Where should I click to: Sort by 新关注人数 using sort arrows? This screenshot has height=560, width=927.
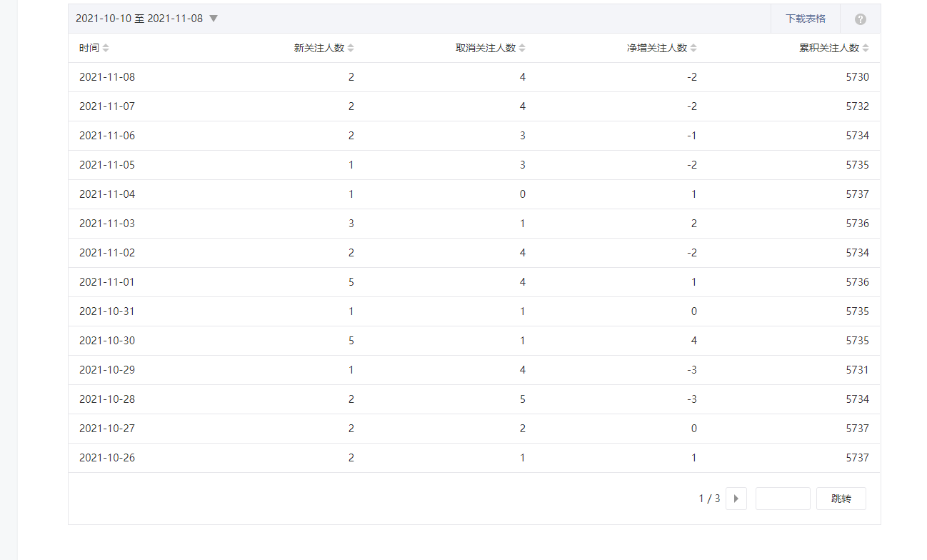(x=350, y=48)
